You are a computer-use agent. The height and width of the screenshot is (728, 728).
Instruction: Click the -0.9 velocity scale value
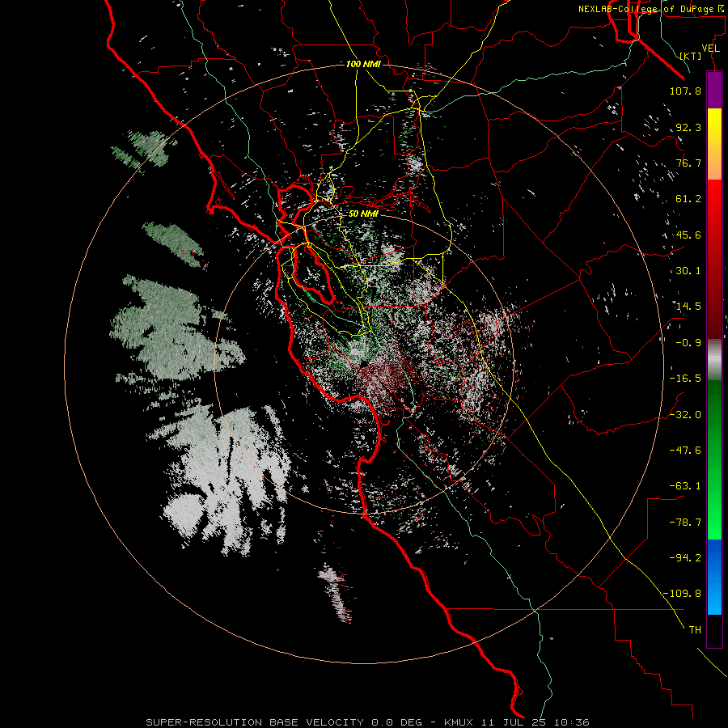pos(688,343)
